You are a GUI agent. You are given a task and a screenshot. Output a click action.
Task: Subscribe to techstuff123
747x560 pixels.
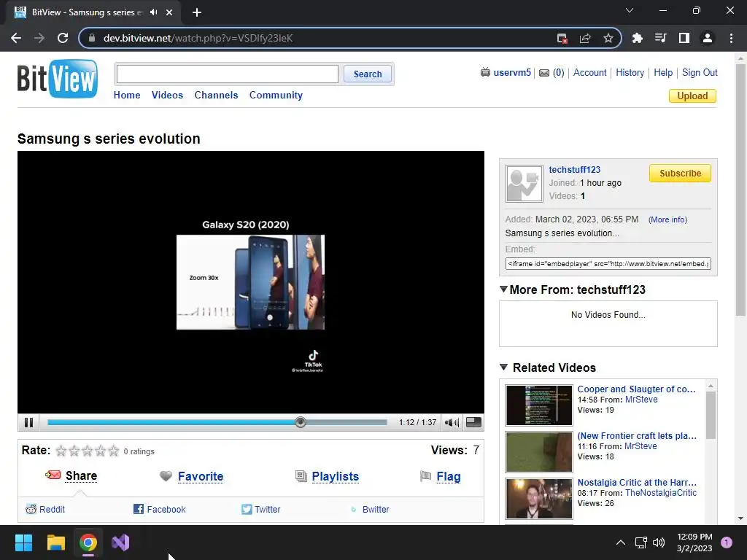tap(680, 174)
